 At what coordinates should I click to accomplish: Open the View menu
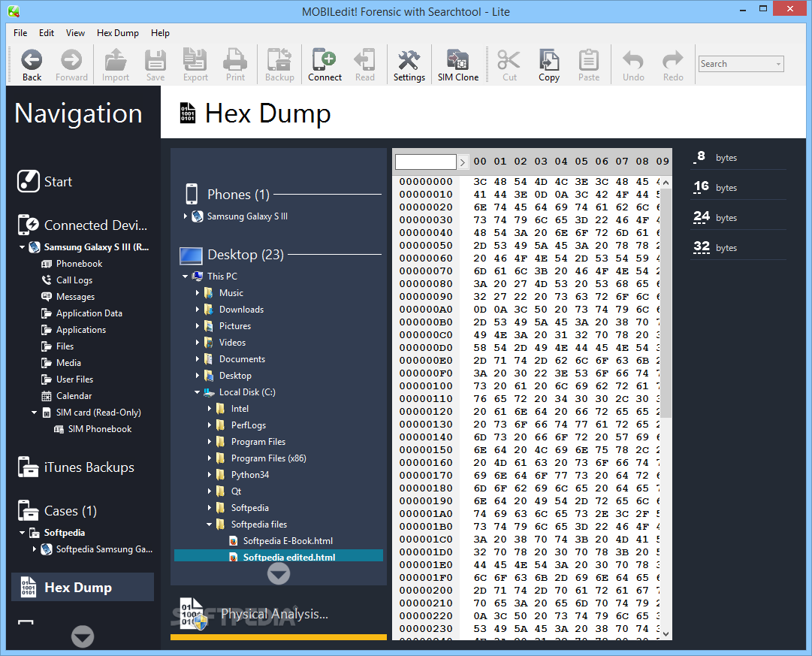(75, 32)
